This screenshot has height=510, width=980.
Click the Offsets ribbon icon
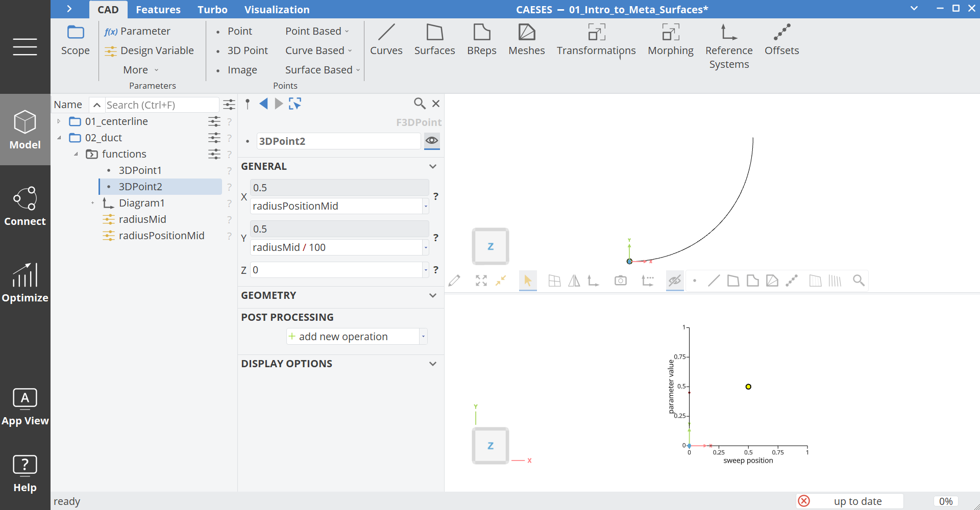[x=781, y=39]
